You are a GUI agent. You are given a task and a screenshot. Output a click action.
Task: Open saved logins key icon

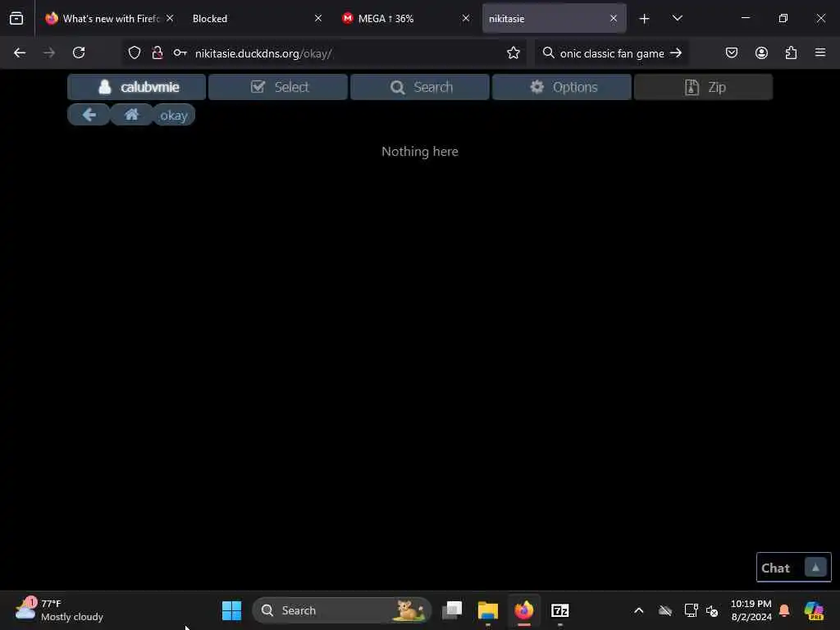click(x=180, y=52)
